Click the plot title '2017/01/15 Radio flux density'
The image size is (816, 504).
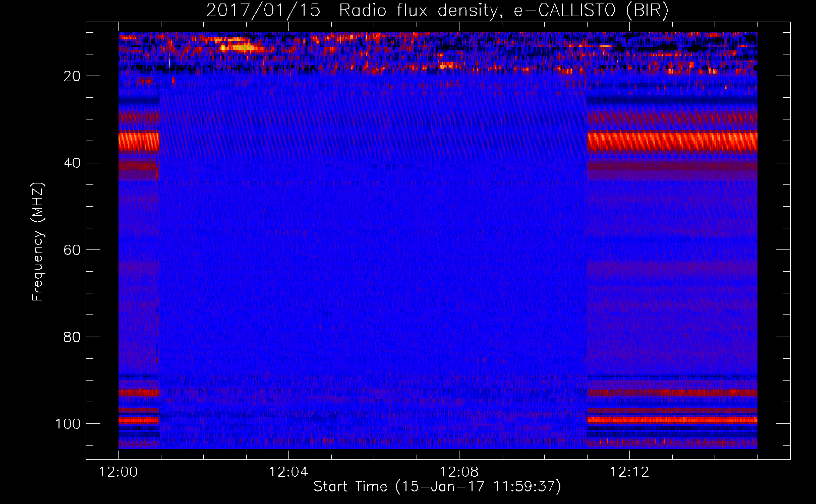tap(437, 11)
